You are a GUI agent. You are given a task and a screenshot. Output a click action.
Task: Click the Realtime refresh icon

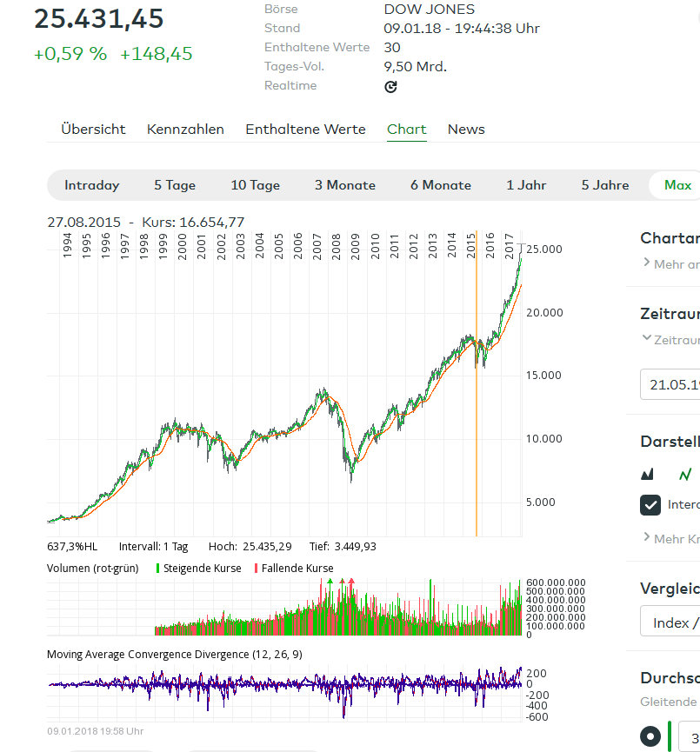pos(390,86)
